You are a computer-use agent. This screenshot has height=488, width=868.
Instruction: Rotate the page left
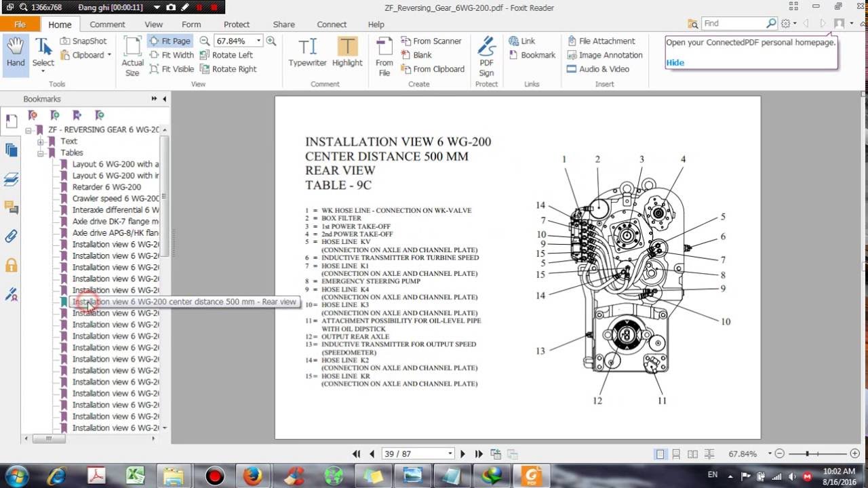(226, 55)
